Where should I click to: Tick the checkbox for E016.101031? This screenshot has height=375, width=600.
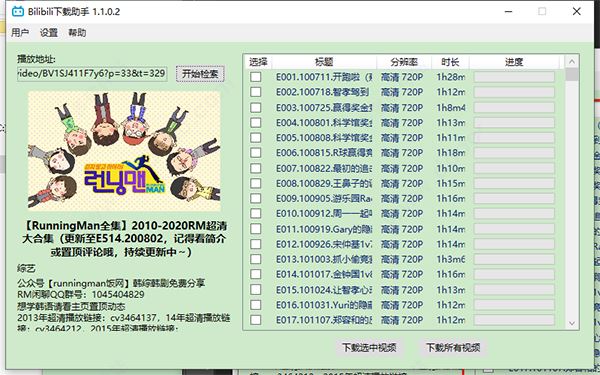click(256, 305)
